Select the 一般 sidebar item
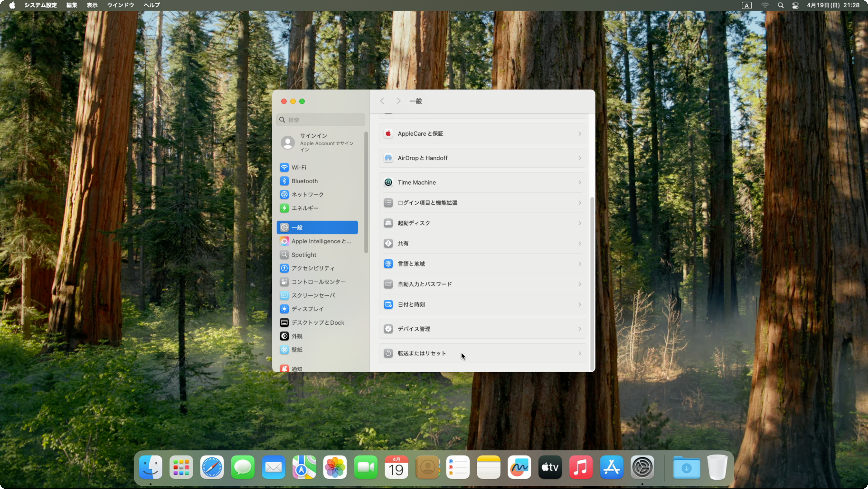The width and height of the screenshot is (868, 489). 317,228
